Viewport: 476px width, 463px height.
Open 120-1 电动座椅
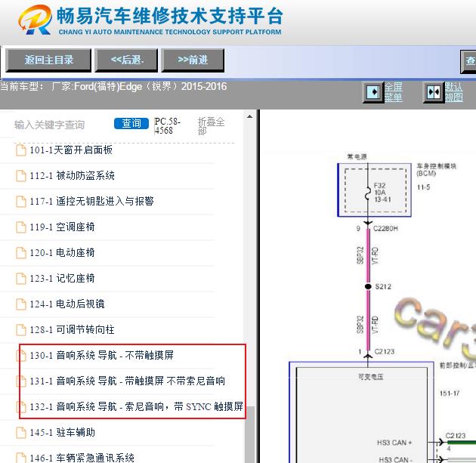click(x=62, y=253)
